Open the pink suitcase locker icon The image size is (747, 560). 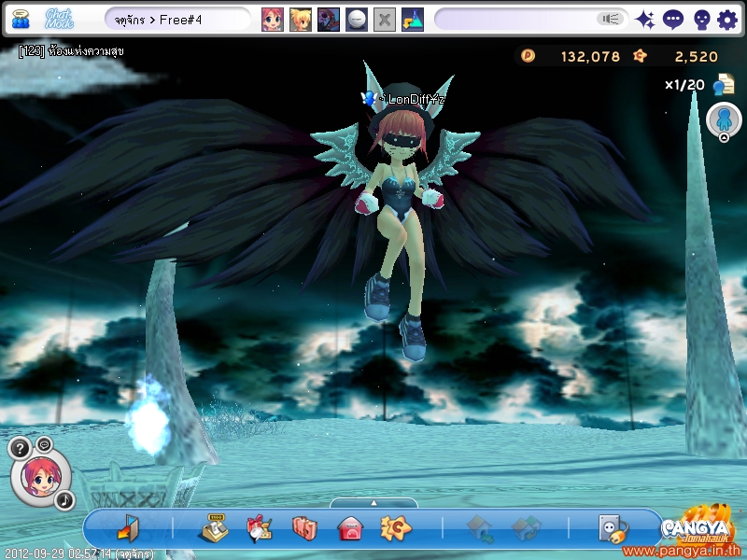tap(304, 528)
